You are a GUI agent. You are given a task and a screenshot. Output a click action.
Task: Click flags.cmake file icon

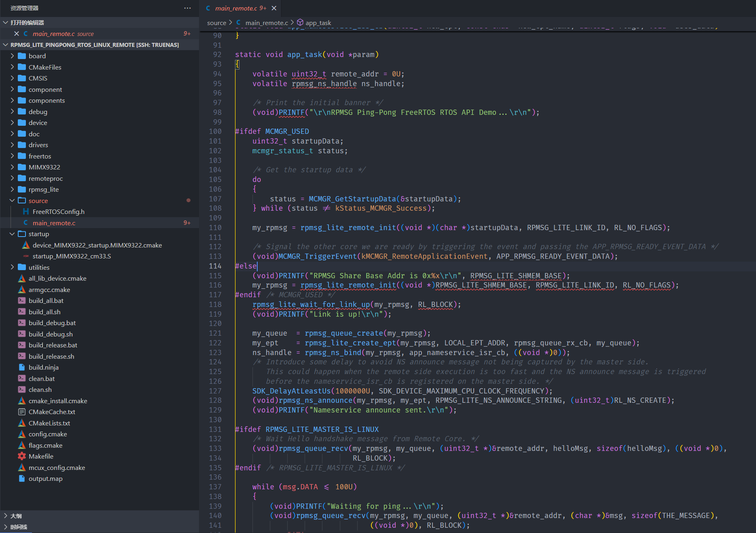(x=22, y=445)
